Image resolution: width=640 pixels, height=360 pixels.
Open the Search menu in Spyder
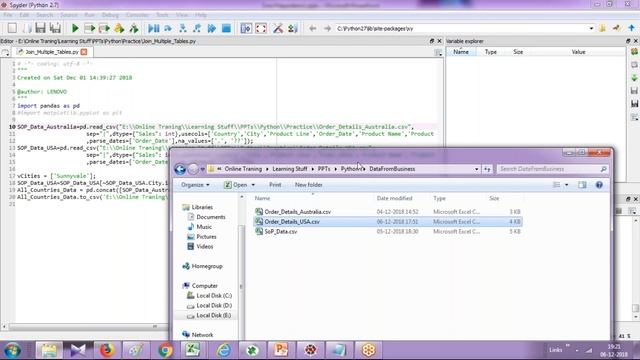coord(44,15)
